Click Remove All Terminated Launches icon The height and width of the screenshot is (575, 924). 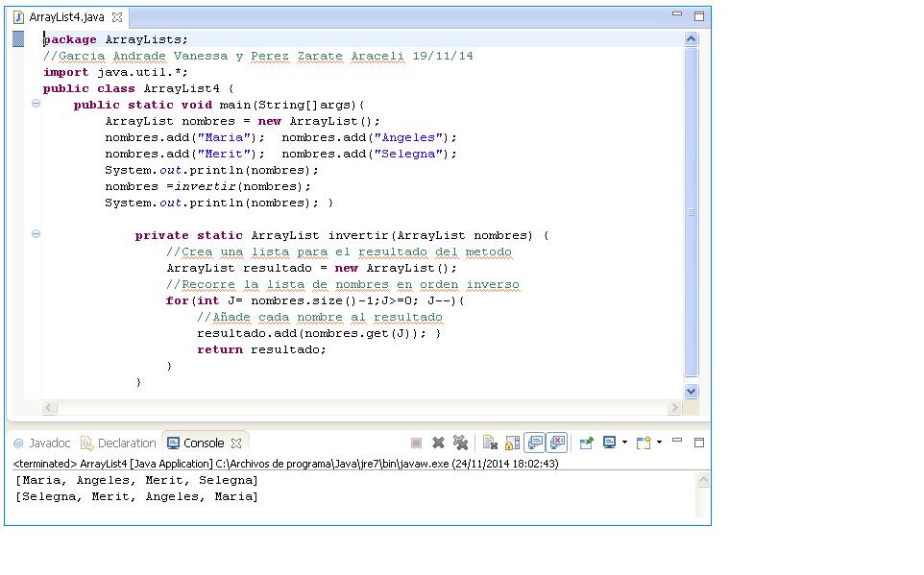[461, 443]
